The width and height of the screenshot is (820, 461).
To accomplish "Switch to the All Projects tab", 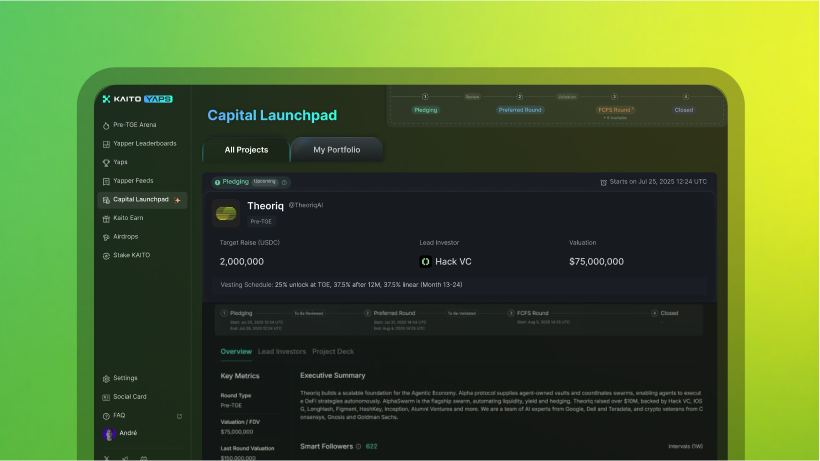I will click(x=246, y=150).
